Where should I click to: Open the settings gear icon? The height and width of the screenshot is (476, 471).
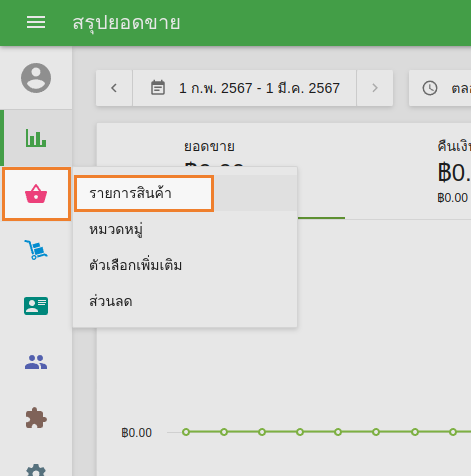point(36,470)
